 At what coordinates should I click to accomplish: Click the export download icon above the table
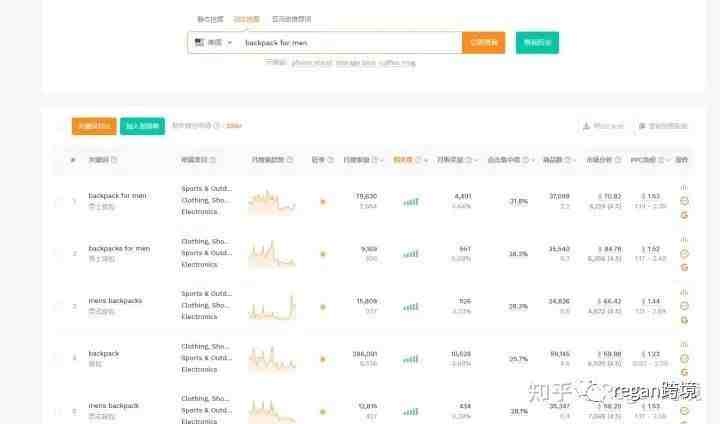click(x=586, y=126)
